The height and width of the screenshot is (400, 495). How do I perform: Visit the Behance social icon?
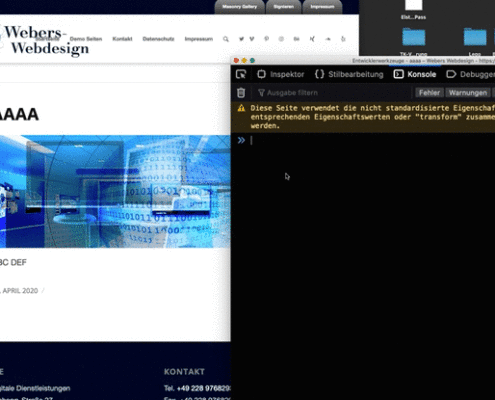click(x=296, y=39)
